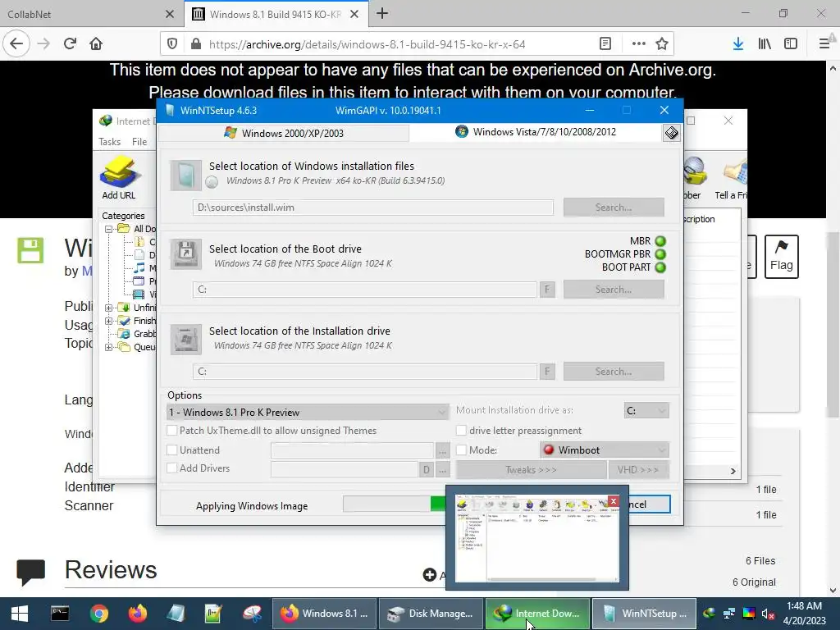Click the Boot drive floppy icon
The height and width of the screenshot is (630, 840).
click(x=186, y=253)
